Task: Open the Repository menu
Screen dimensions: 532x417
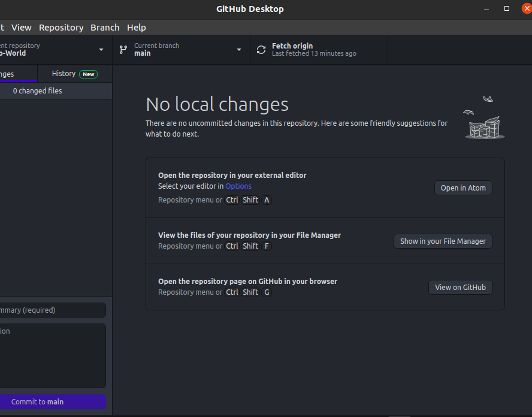Action: pos(61,27)
